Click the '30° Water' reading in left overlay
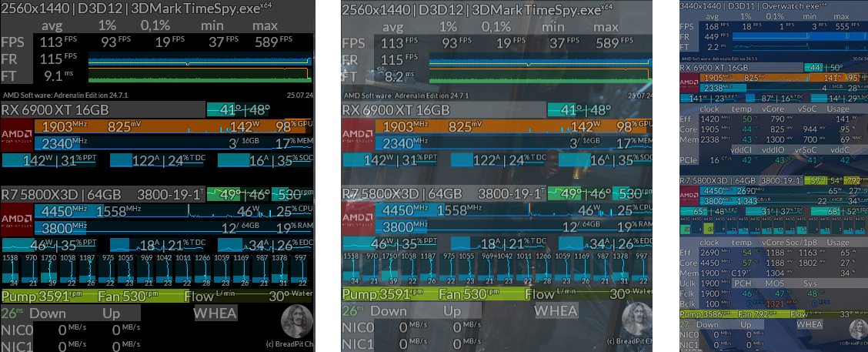The width and height of the screenshot is (868, 352). coord(291,296)
